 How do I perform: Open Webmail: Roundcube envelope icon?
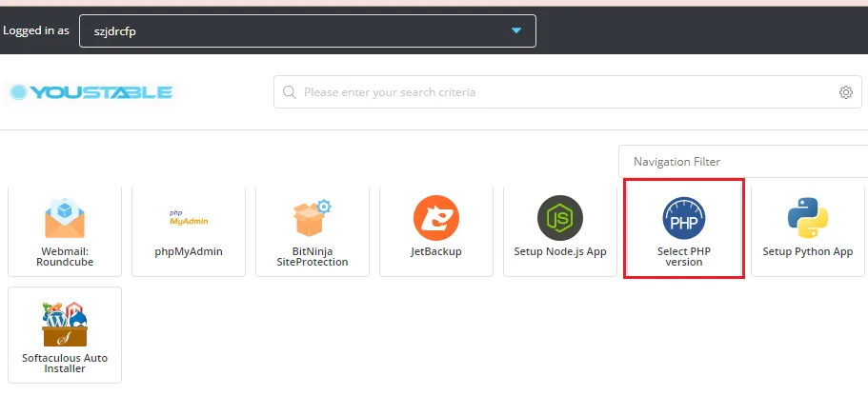coord(65,218)
